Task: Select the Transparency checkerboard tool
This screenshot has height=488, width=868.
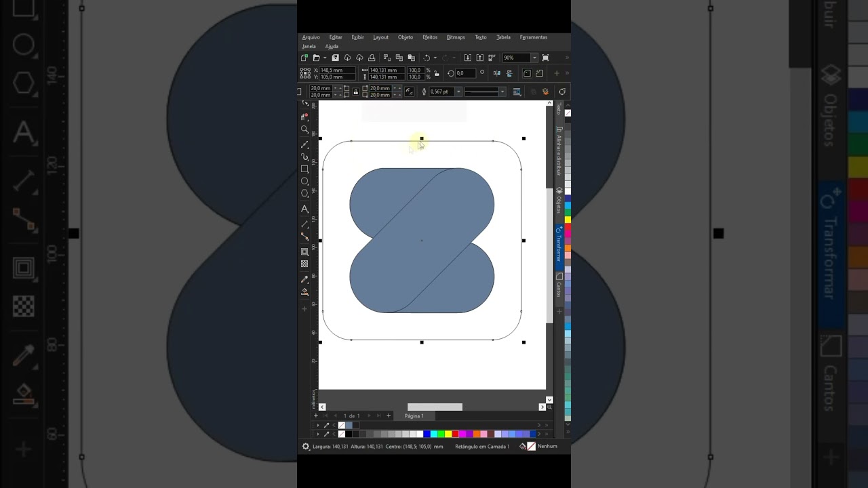Action: point(304,264)
